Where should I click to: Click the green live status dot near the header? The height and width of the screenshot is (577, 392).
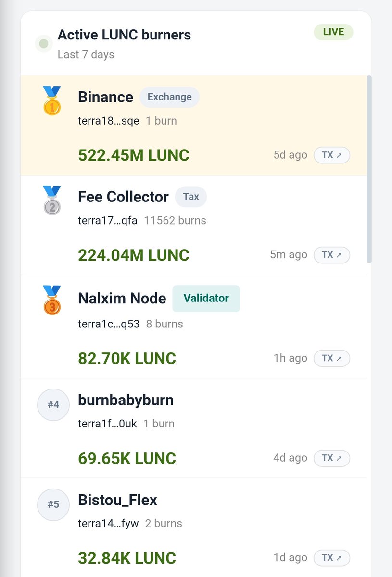[44, 44]
